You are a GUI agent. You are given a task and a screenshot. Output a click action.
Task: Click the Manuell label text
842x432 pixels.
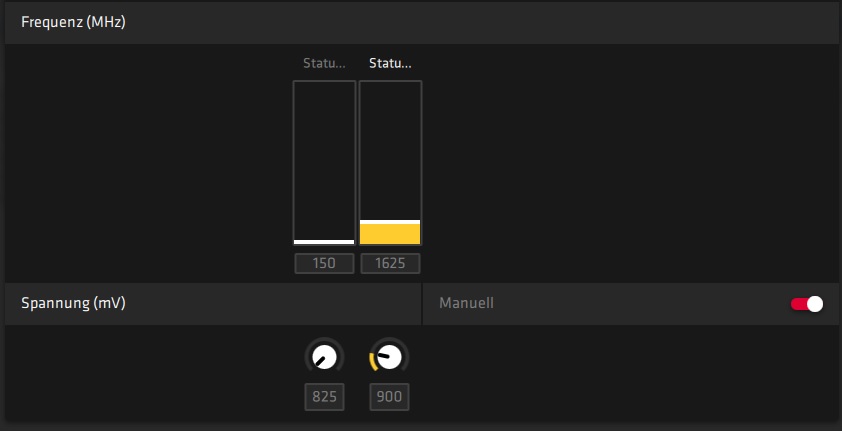(x=466, y=304)
